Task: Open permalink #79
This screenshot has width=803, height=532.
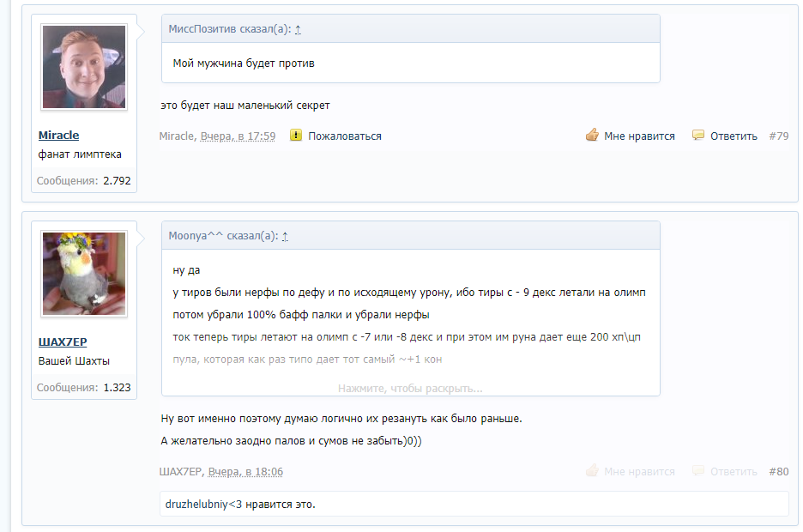Action: click(778, 136)
